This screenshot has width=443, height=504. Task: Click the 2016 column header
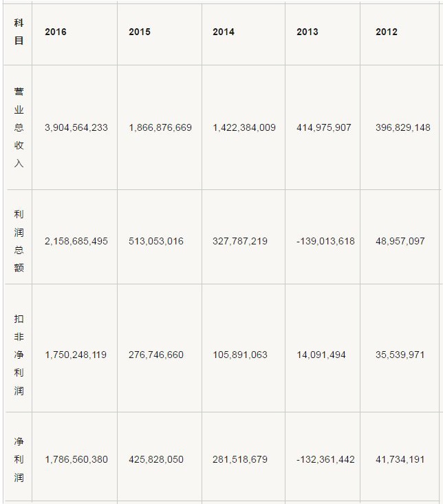pyautogui.click(x=56, y=32)
